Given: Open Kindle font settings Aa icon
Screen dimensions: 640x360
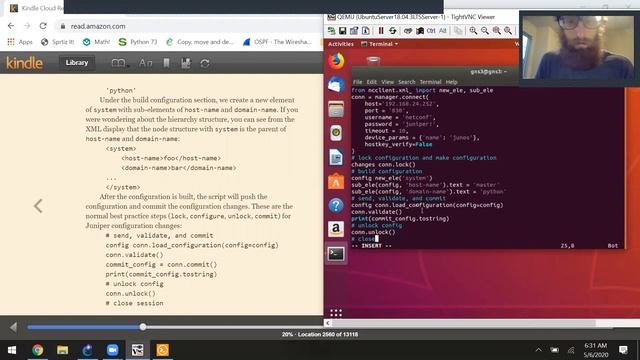Looking at the screenshot, I should click(x=145, y=63).
